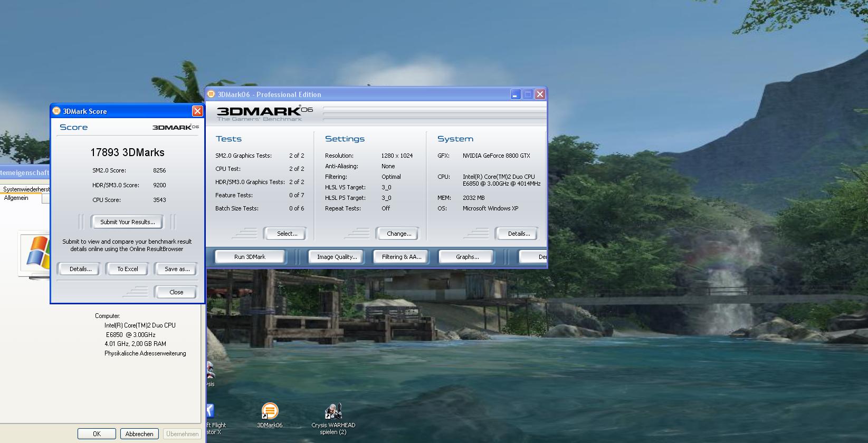Click Physikalische Adresserweiterung text

(x=145, y=353)
